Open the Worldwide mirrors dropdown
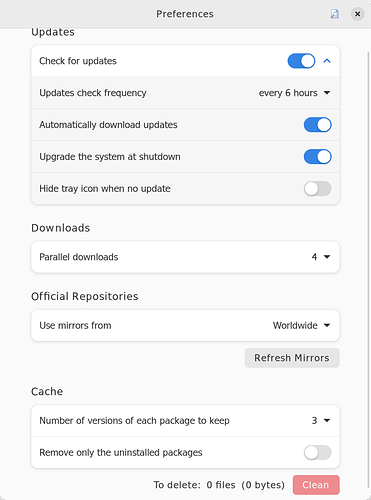This screenshot has height=500, width=371. 301,325
